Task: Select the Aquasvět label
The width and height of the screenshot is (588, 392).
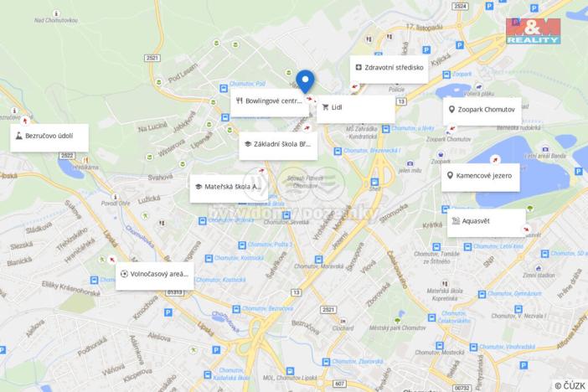Action: click(487, 222)
